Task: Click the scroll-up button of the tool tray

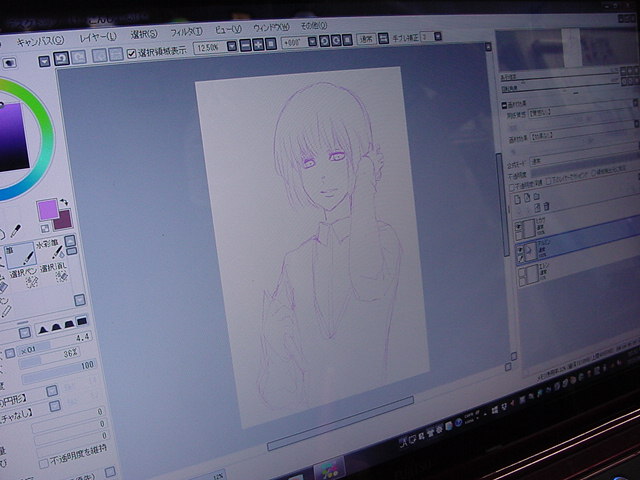Action: [x=70, y=241]
